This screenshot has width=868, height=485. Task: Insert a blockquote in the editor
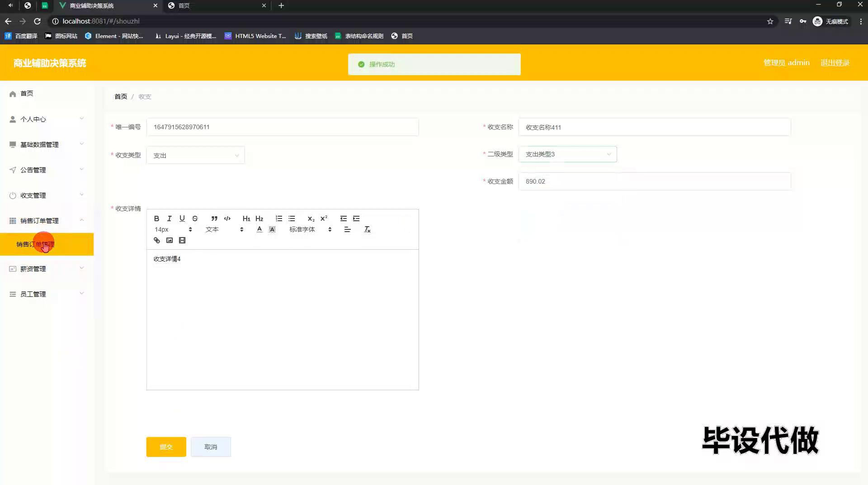click(214, 219)
